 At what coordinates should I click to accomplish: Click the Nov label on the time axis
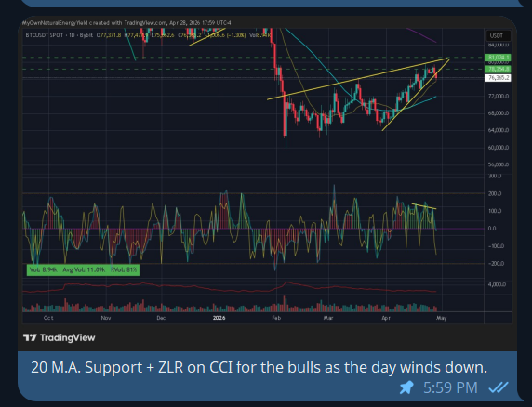[x=106, y=318]
